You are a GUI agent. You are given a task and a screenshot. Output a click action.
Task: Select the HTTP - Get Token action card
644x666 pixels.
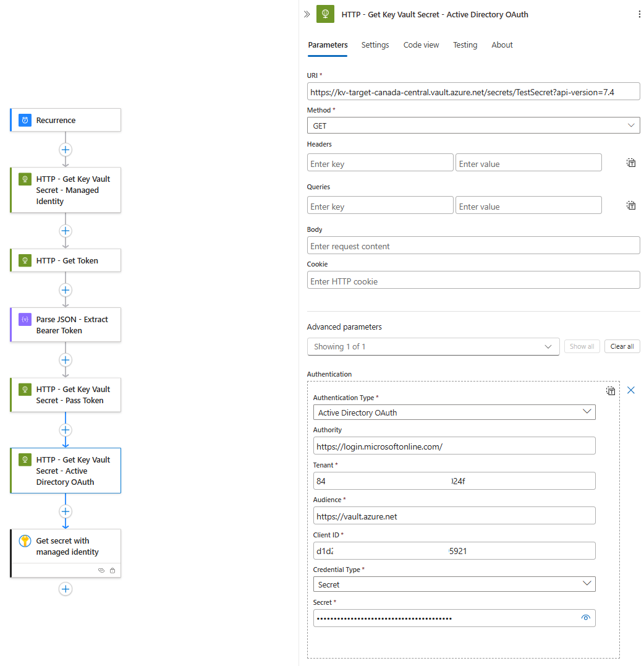pyautogui.click(x=66, y=260)
